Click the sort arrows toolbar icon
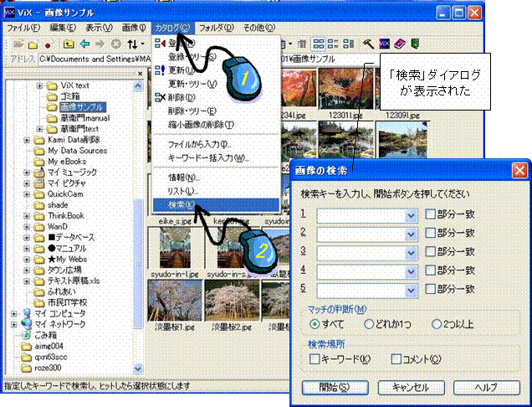532x407 pixels. tap(133, 43)
